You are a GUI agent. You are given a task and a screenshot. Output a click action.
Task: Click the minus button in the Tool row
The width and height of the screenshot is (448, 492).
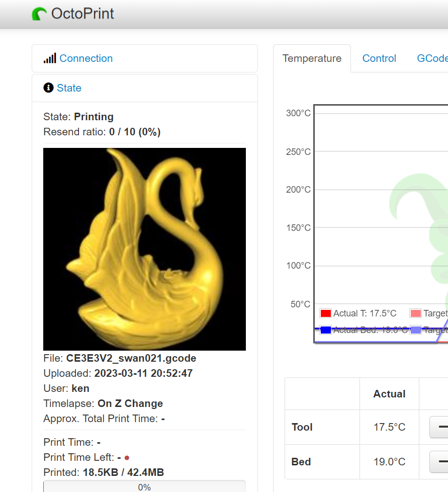439,427
